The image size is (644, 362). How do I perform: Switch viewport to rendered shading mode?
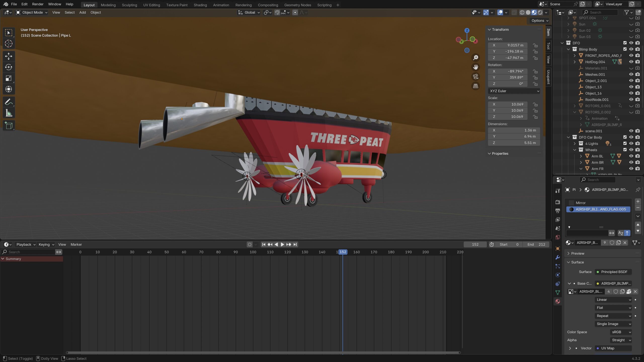pos(540,12)
